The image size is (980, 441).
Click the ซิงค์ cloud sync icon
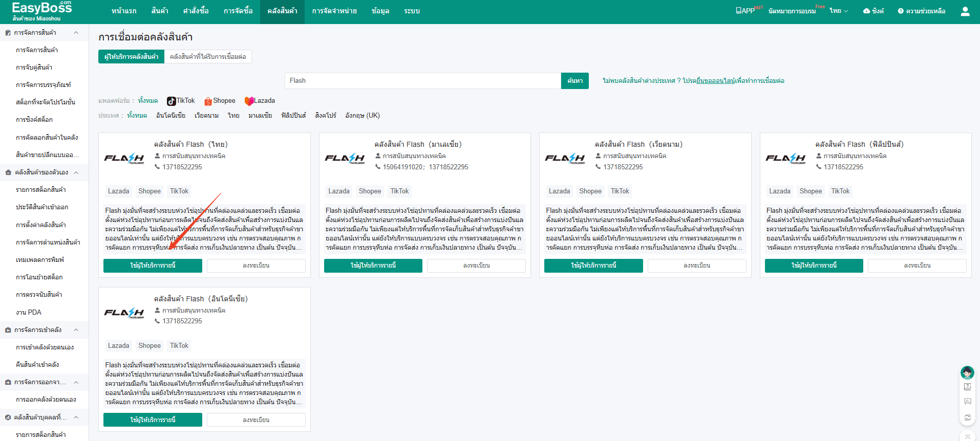866,11
